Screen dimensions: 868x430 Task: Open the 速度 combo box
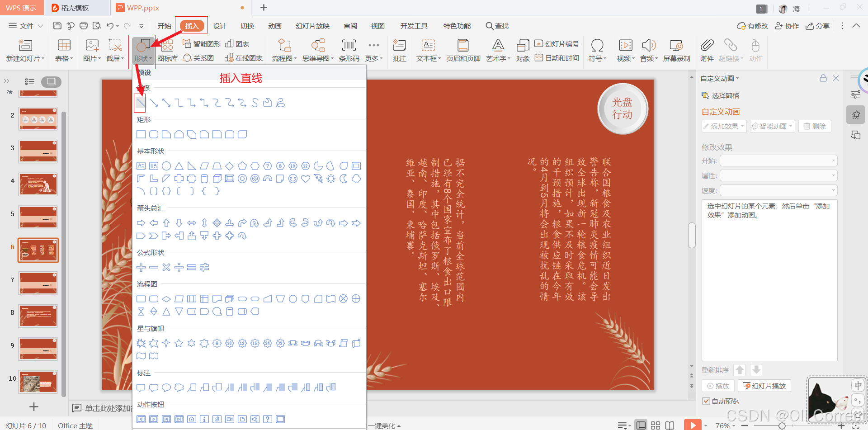tap(778, 190)
